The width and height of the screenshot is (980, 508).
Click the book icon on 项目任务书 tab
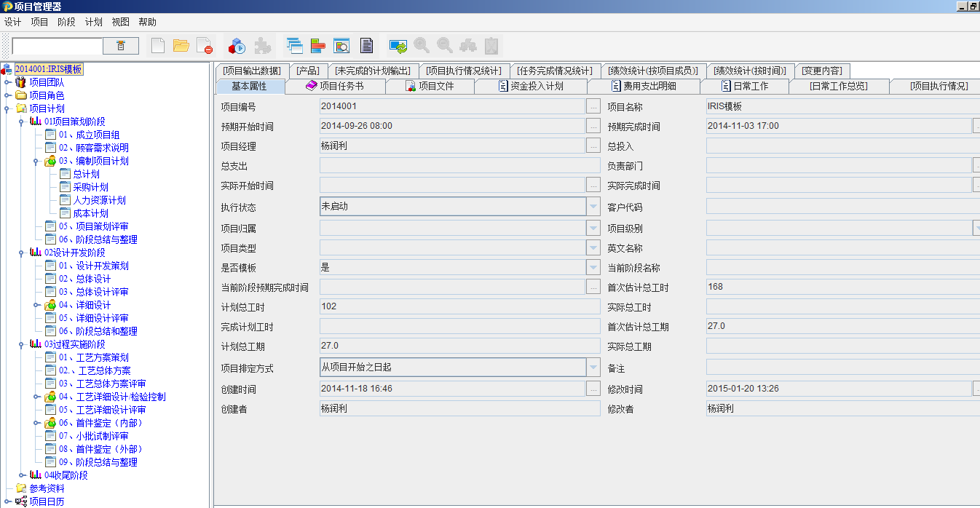point(312,86)
